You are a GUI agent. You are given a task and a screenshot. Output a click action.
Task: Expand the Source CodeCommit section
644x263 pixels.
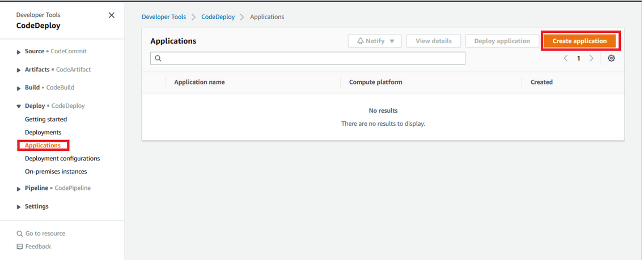coord(19,52)
